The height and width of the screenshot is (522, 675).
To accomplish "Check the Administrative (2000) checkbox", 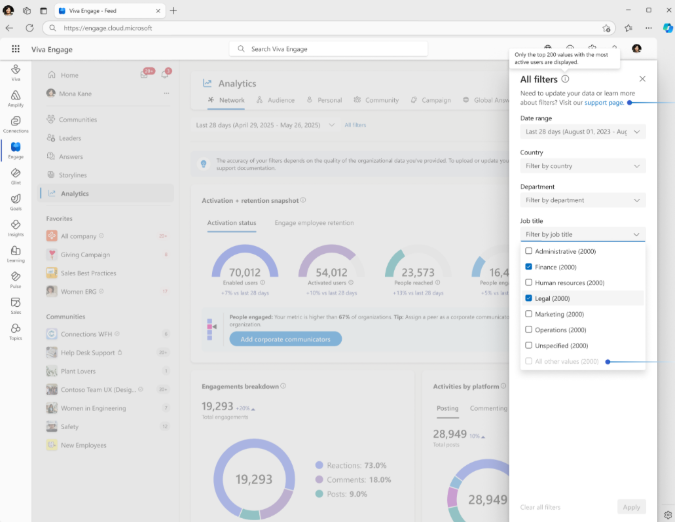I will pyautogui.click(x=529, y=251).
